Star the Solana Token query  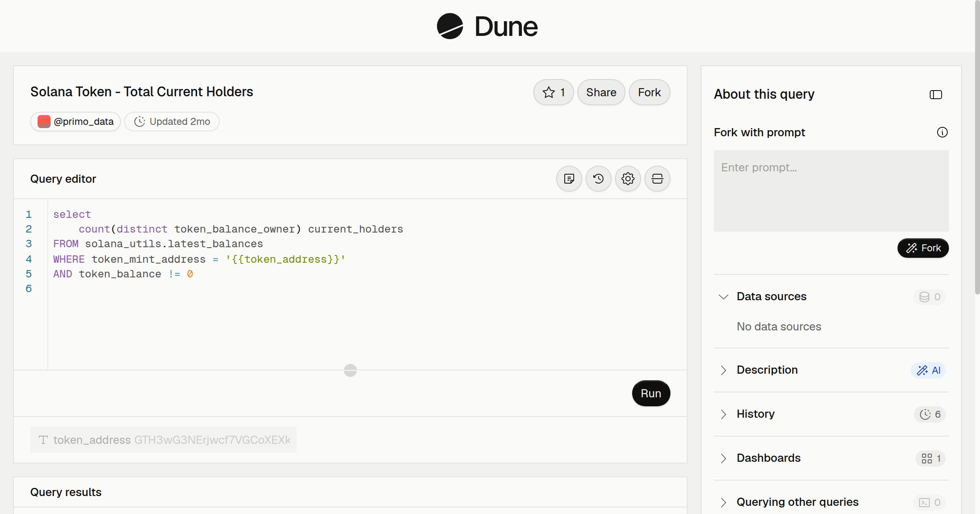tap(553, 92)
